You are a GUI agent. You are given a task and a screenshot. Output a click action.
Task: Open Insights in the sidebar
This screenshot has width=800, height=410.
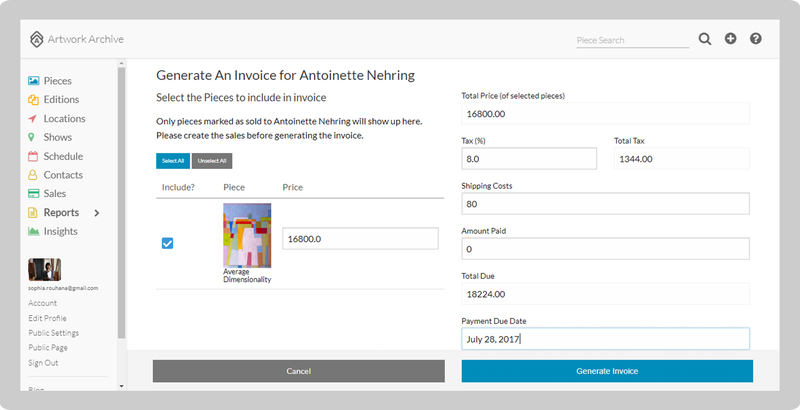point(60,232)
